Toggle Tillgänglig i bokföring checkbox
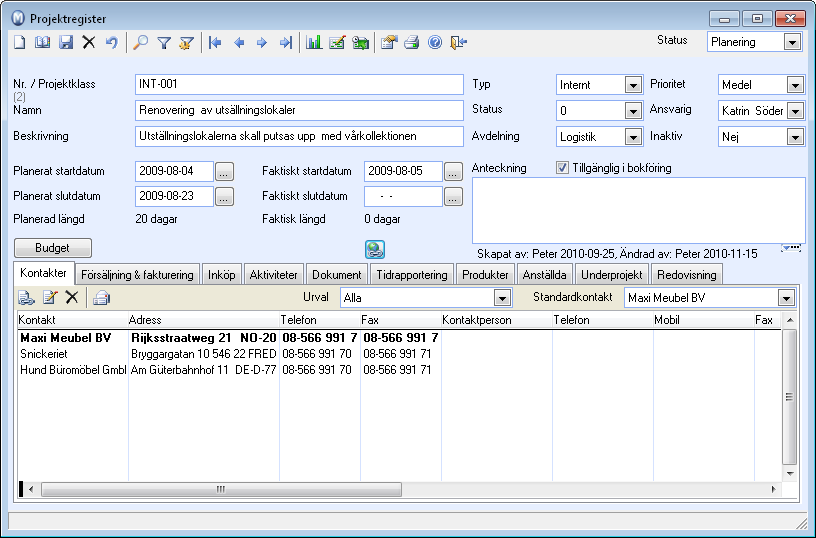The height and width of the screenshot is (538, 816). coord(562,168)
